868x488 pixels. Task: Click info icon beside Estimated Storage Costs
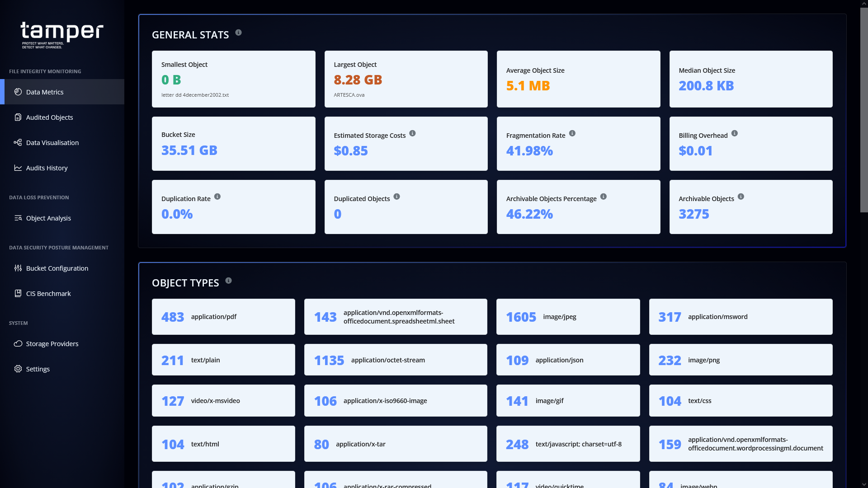pyautogui.click(x=412, y=133)
